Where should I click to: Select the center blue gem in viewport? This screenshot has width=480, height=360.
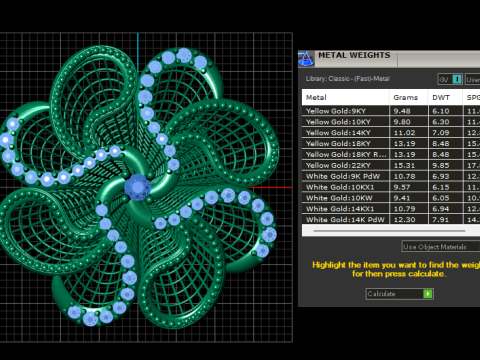tap(137, 187)
